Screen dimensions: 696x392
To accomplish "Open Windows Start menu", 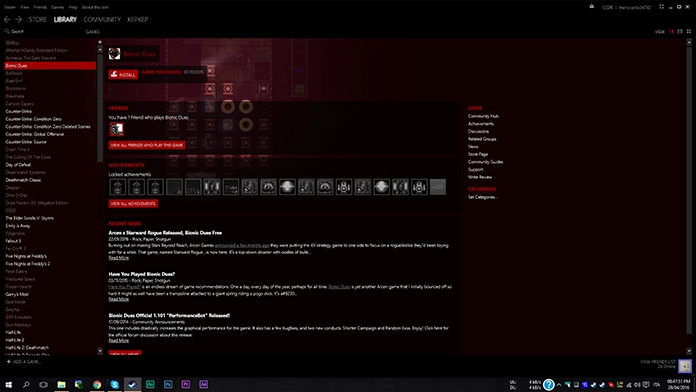I will coord(8,384).
